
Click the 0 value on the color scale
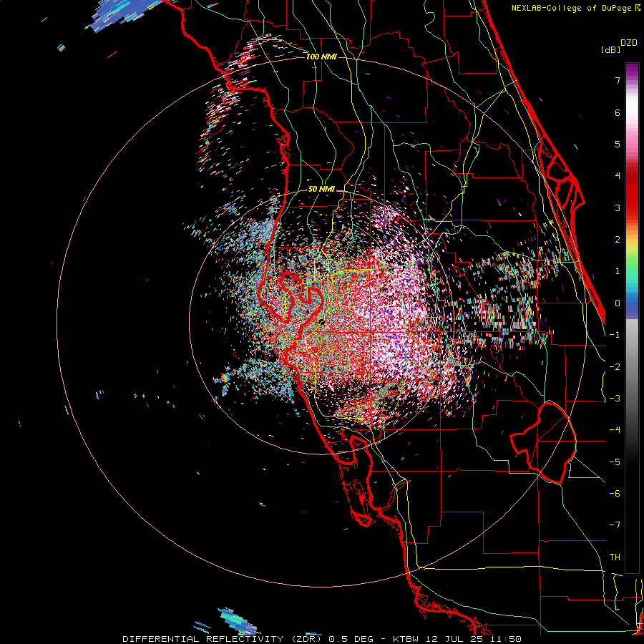click(618, 303)
